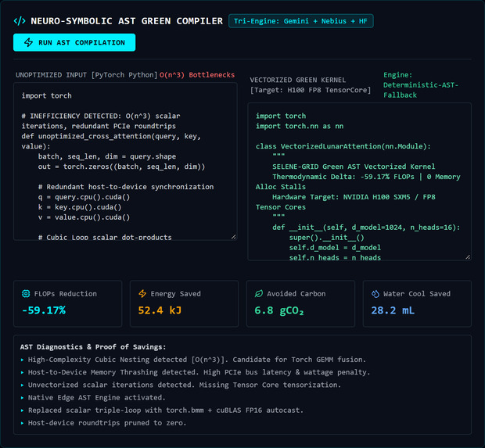Click the FLOPs Reduction card label
Image resolution: width=485 pixels, height=448 pixels.
pos(65,294)
